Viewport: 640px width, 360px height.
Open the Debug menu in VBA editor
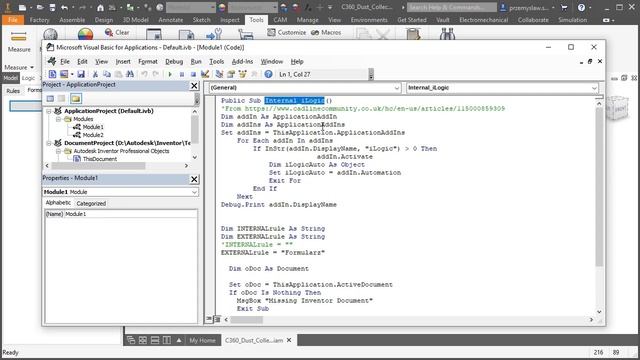coord(174,62)
